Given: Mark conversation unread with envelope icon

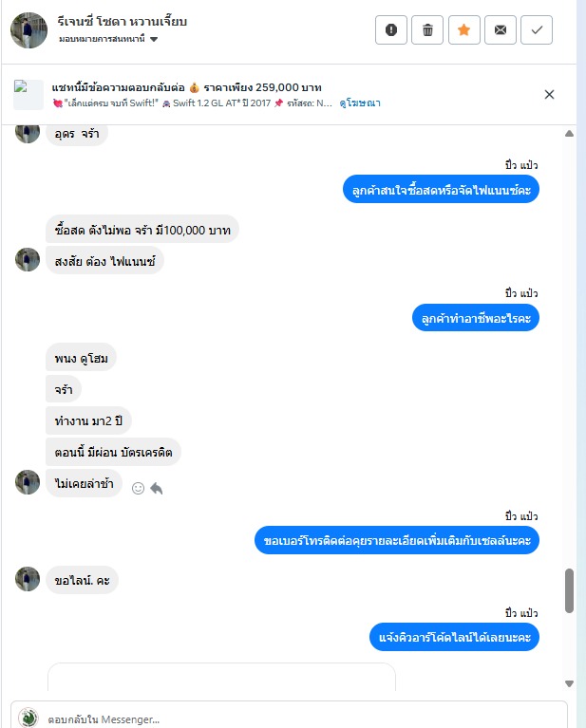Looking at the screenshot, I should pyautogui.click(x=500, y=30).
